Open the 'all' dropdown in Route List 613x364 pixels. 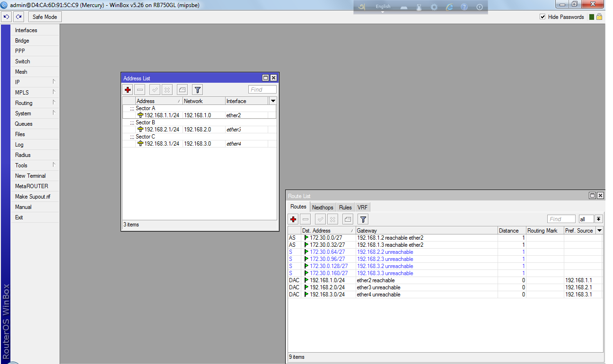point(586,219)
